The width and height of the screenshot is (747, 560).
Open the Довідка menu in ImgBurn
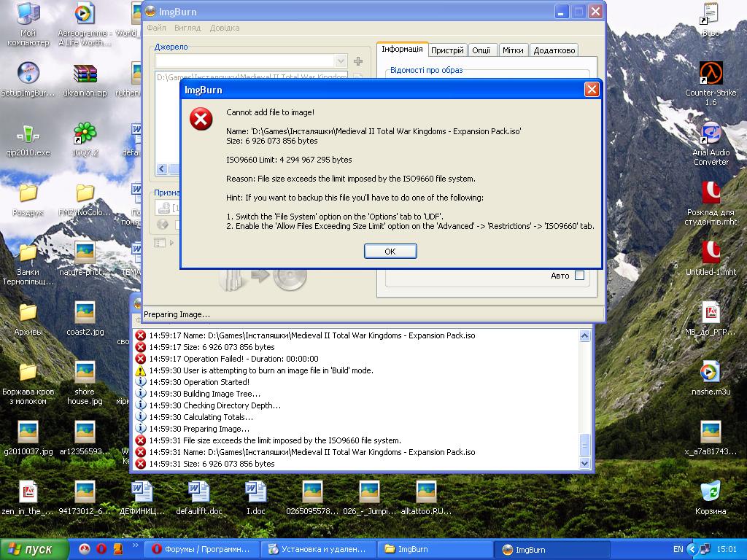pos(225,28)
